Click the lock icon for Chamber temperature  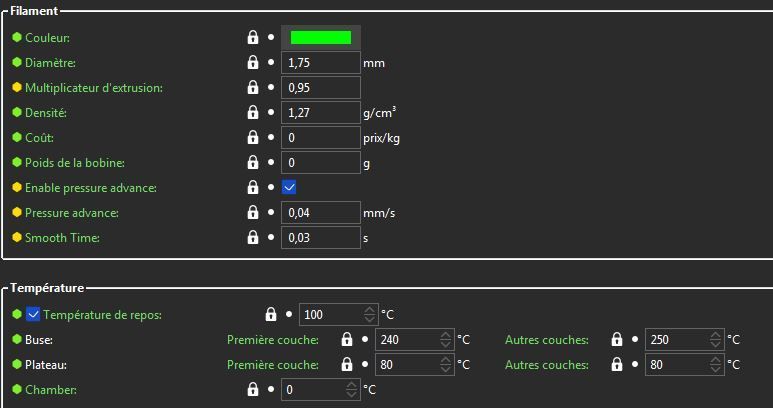(252, 389)
